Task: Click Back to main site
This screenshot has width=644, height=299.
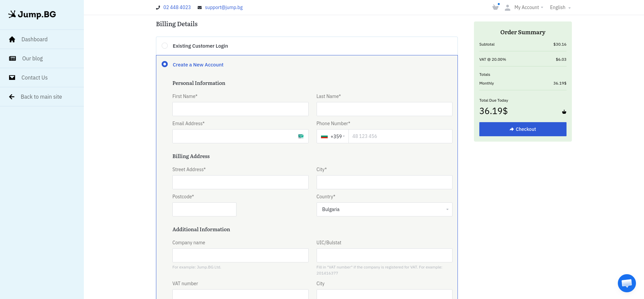Action: [x=42, y=97]
